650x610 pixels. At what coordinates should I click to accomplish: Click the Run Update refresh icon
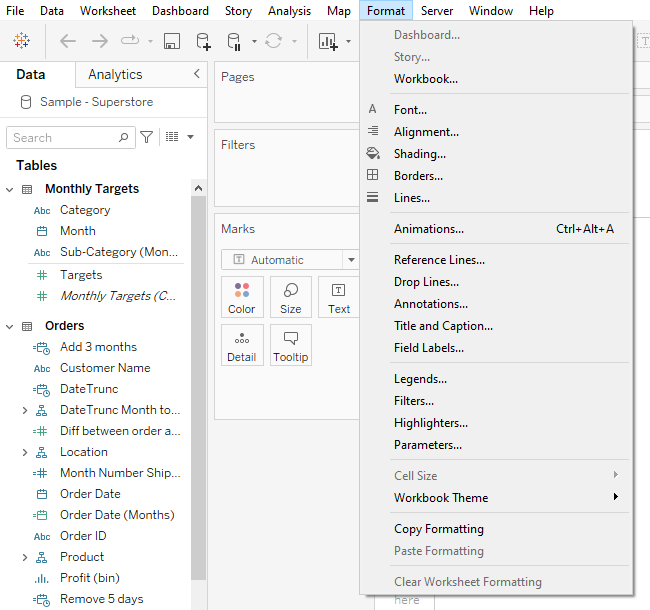(274, 41)
